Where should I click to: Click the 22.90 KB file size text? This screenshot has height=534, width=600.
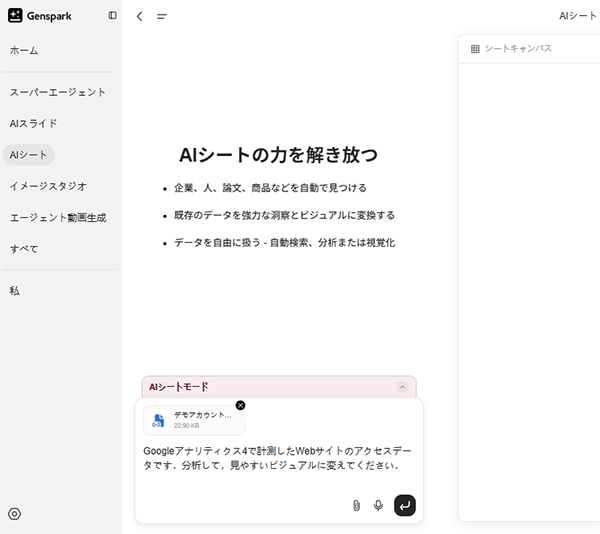[186, 425]
